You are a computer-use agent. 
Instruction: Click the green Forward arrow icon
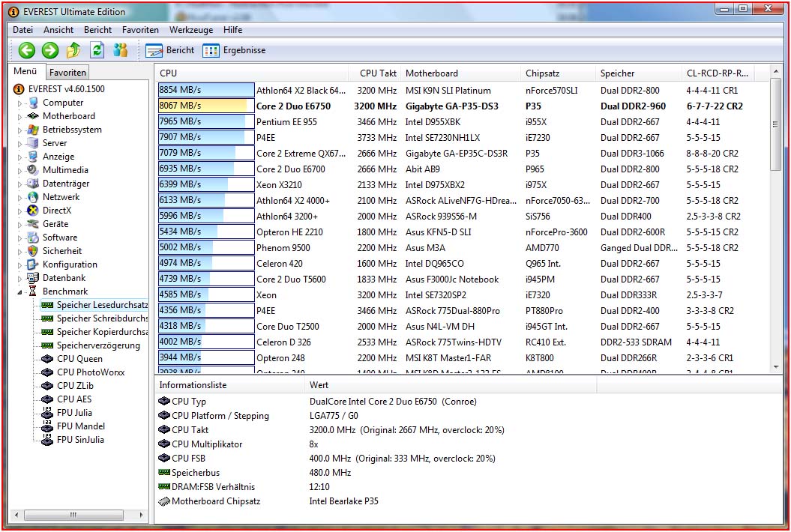pyautogui.click(x=50, y=50)
